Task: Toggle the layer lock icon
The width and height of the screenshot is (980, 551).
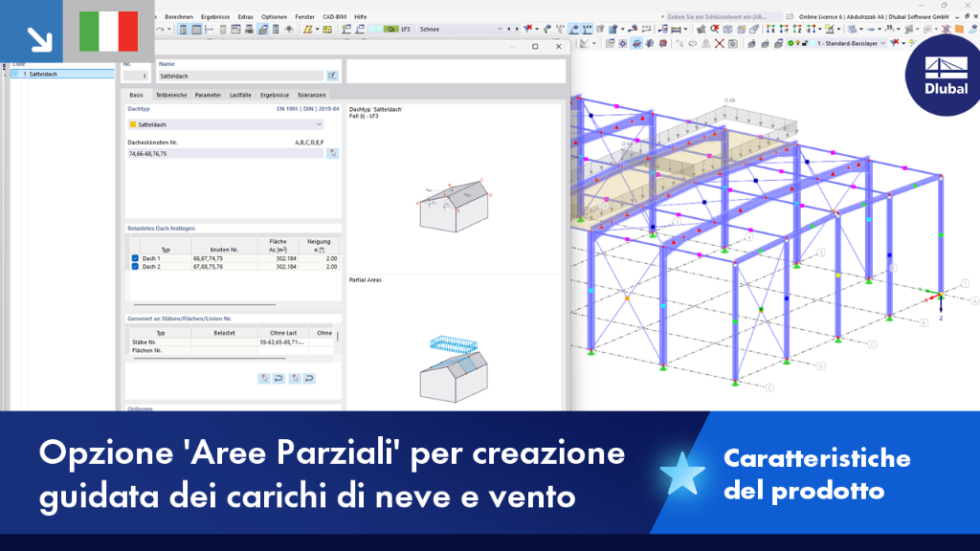Action: point(804,43)
